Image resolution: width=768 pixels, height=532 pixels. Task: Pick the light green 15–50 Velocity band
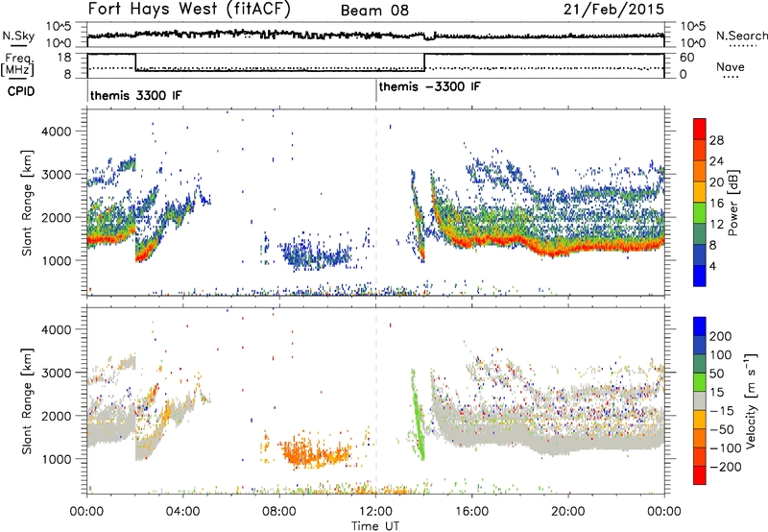click(700, 382)
